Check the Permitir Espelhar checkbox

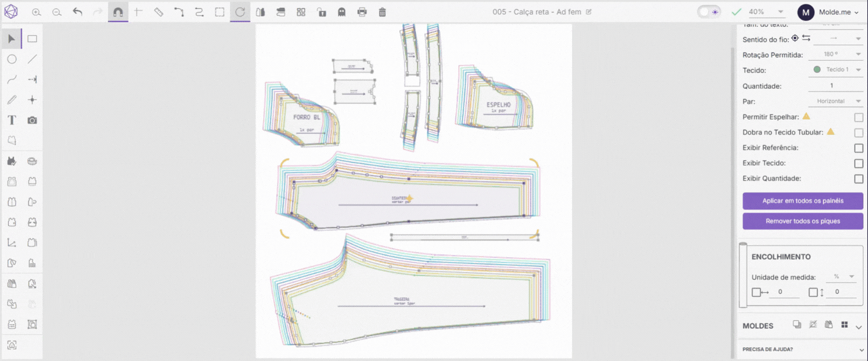click(859, 117)
